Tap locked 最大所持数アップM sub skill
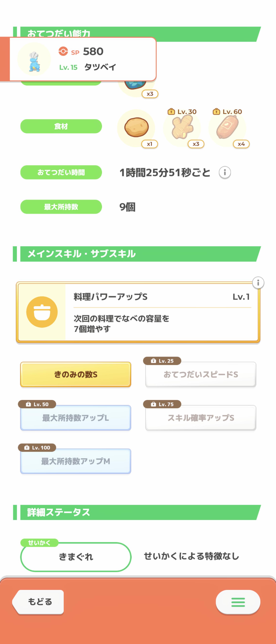 point(76,461)
